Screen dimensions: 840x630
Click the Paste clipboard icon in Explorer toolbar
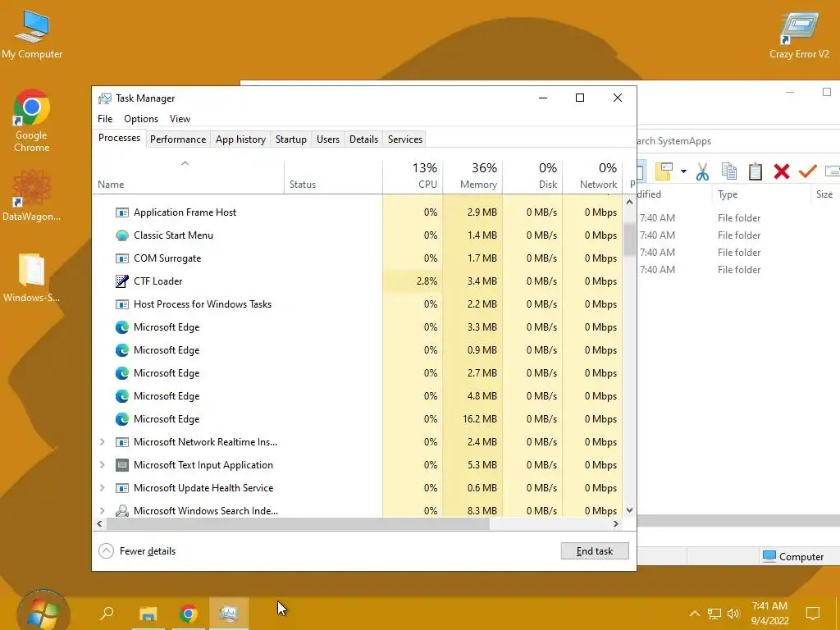(756, 171)
